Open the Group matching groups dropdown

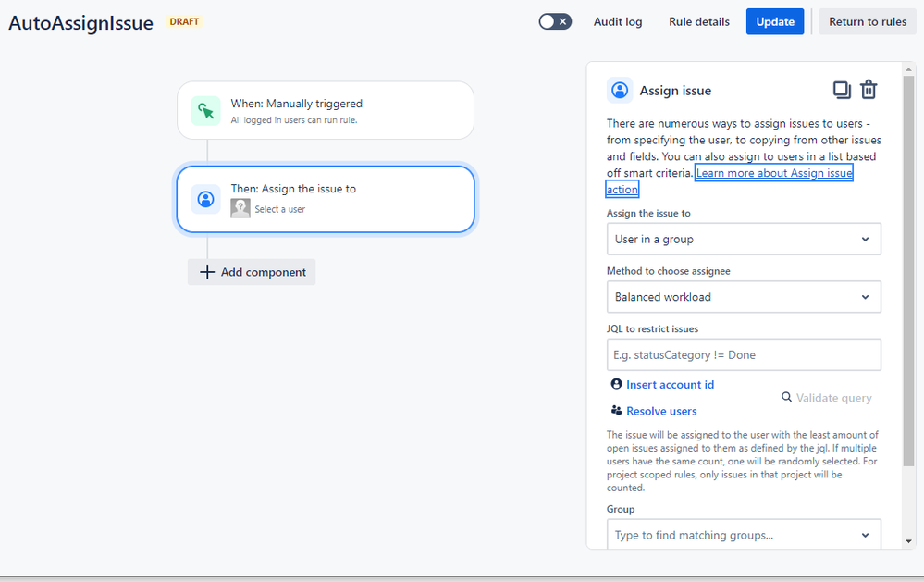[x=744, y=534]
